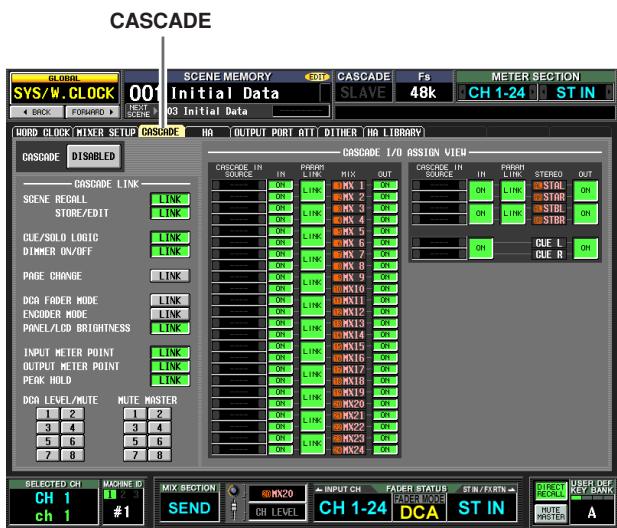Select the ST IN fader status button

pyautogui.click(x=481, y=508)
